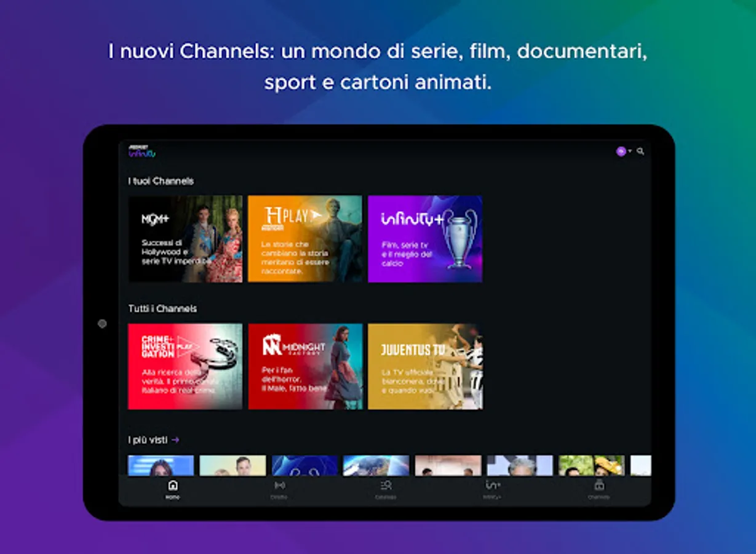The width and height of the screenshot is (756, 554).
Task: Open the Catalogo tab
Action: tap(386, 489)
